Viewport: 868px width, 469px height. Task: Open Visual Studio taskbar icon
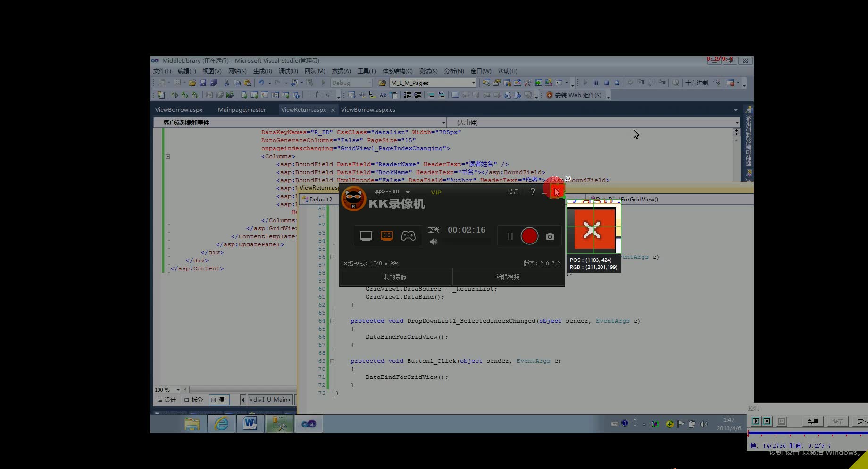[x=309, y=424]
